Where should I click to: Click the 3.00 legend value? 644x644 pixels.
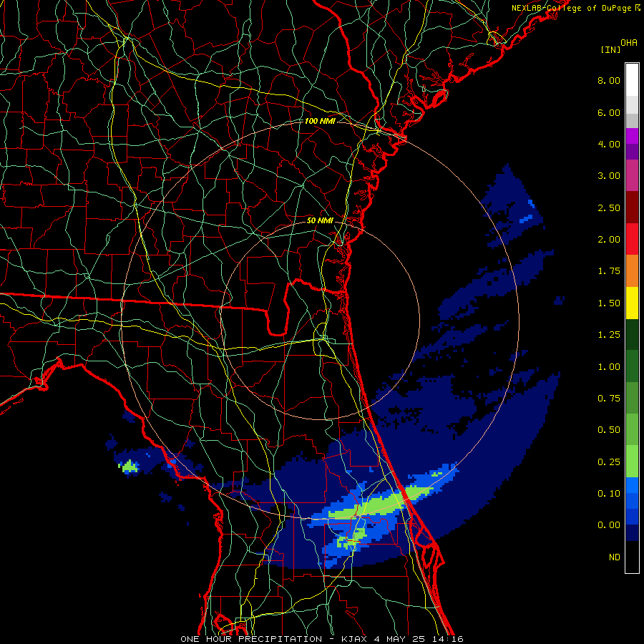click(x=609, y=176)
